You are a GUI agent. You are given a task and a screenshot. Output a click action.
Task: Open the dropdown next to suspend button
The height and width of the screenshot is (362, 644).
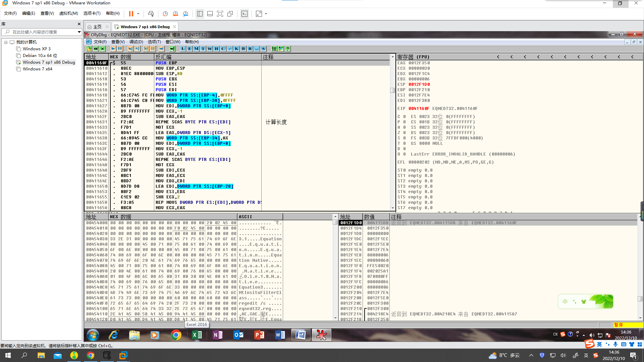coord(138,14)
